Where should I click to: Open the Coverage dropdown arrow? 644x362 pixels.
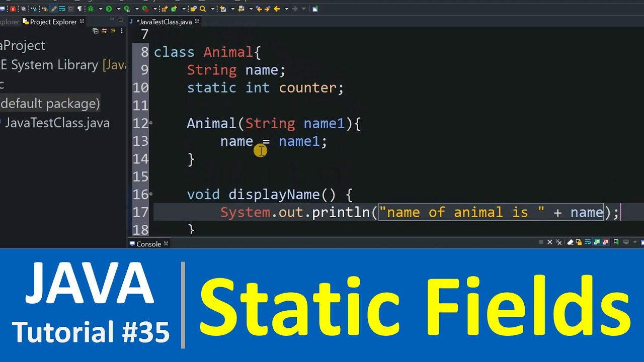136,9
